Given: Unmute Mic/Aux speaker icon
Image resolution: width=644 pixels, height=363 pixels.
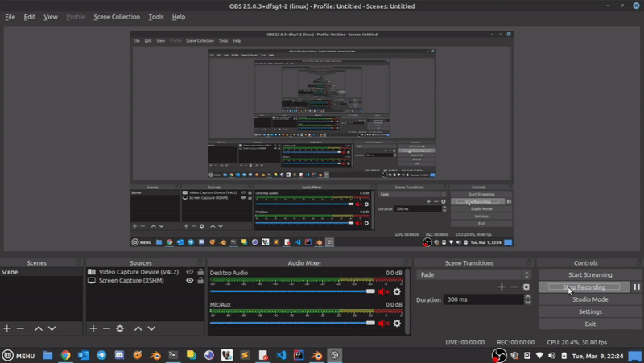Looking at the screenshot, I should (383, 324).
